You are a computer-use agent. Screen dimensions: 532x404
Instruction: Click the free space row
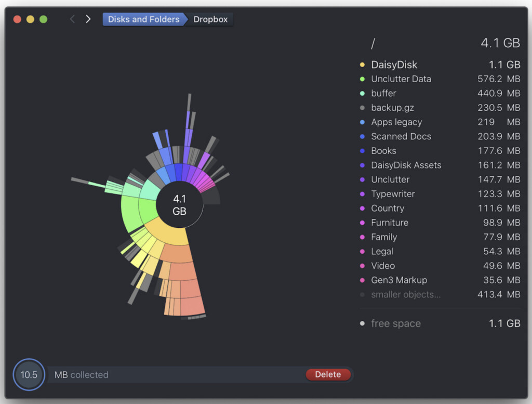396,323
